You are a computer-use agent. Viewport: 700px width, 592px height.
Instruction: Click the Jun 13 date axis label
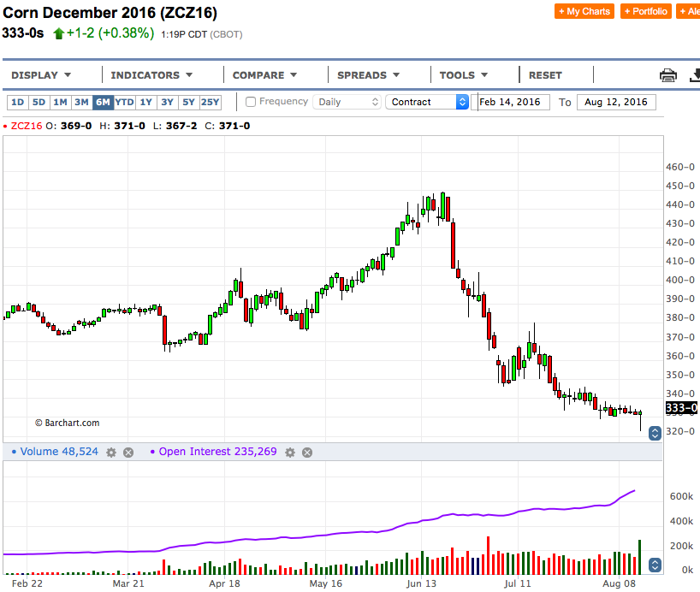pos(421,583)
